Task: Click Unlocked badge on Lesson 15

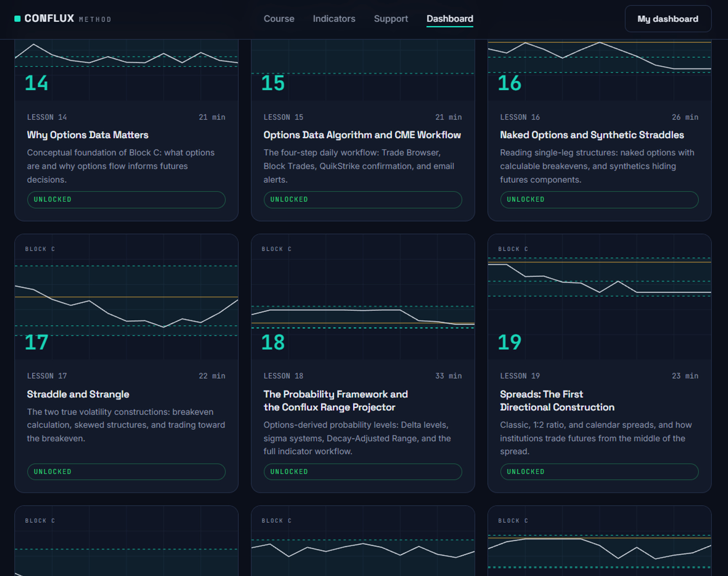Action: (x=363, y=200)
